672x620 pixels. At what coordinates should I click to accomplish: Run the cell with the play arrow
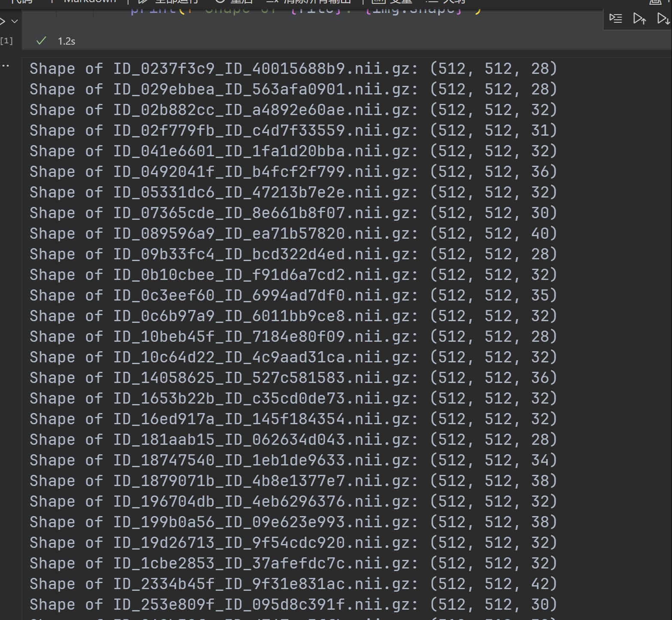(x=3, y=21)
